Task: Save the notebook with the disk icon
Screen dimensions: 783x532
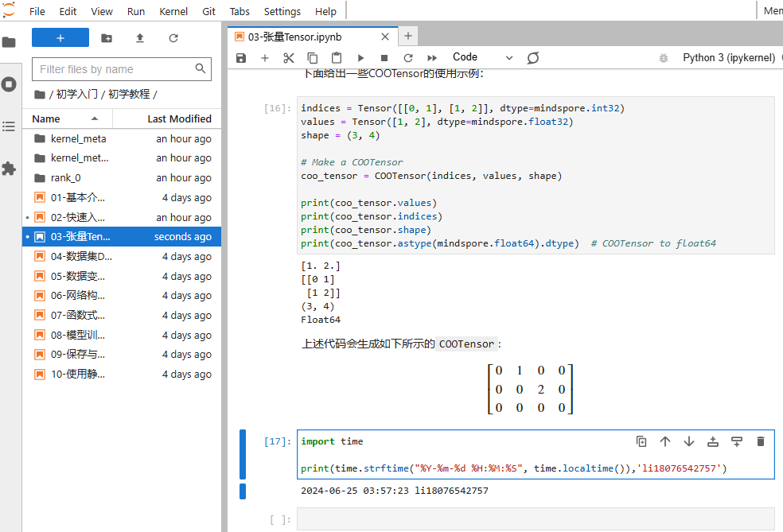Action: tap(241, 58)
